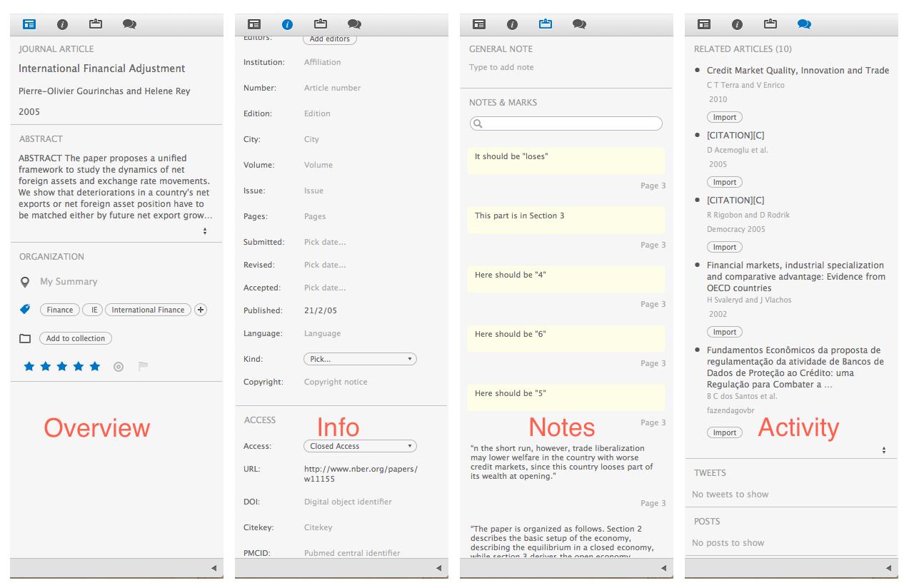Open the nber.org URL value

tap(361, 474)
